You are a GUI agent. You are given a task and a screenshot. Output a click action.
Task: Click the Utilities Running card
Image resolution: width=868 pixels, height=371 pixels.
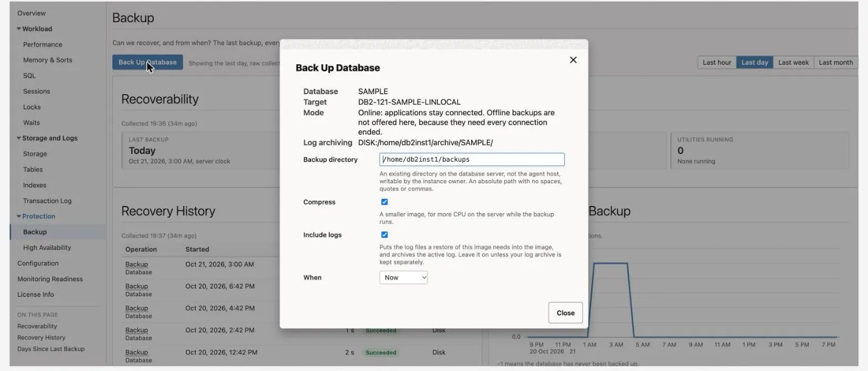click(x=759, y=150)
